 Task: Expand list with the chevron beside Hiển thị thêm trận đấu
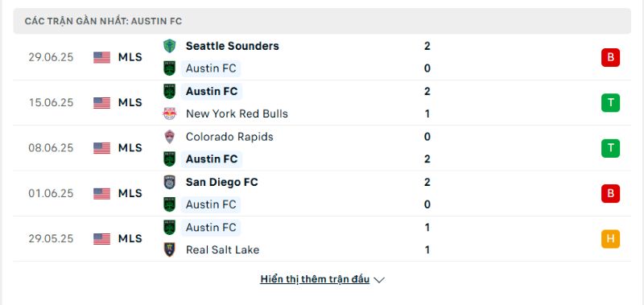379,280
